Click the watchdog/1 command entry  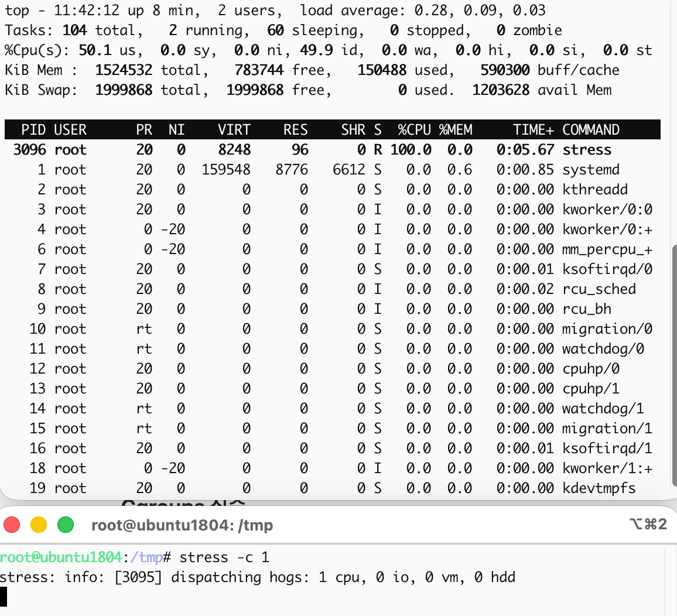[603, 408]
